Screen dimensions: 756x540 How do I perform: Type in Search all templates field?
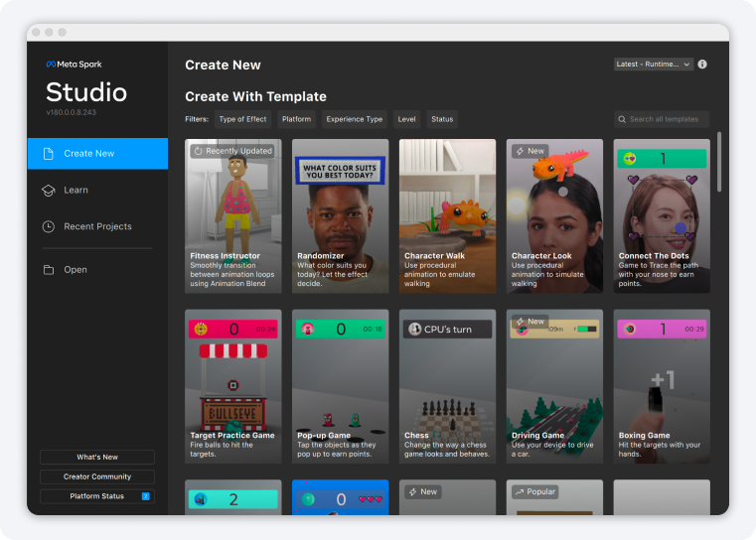[666, 119]
